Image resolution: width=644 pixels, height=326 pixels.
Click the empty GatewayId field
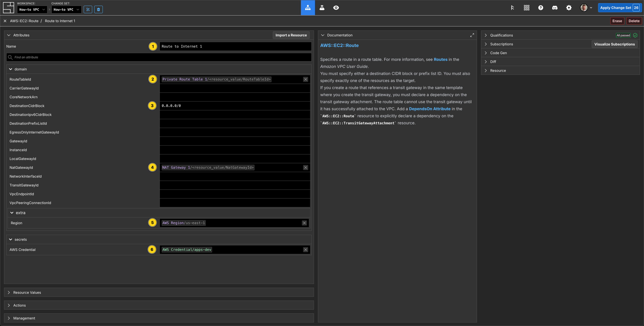[235, 141]
